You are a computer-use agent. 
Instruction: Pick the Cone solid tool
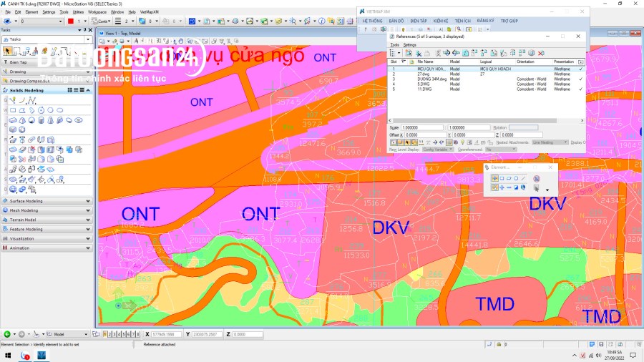[x=51, y=120]
